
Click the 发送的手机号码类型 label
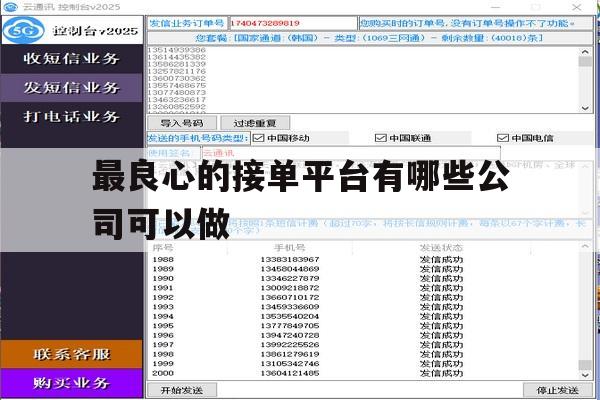[x=198, y=138]
